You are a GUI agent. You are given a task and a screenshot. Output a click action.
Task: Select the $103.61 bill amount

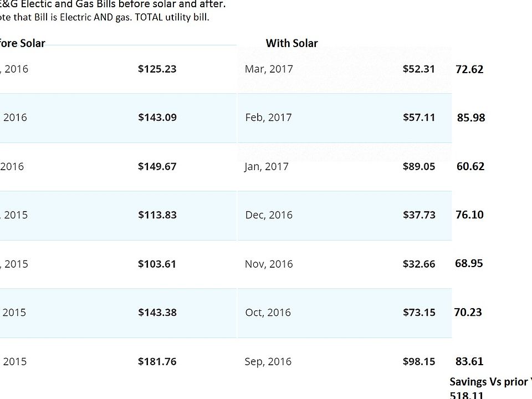pos(157,264)
